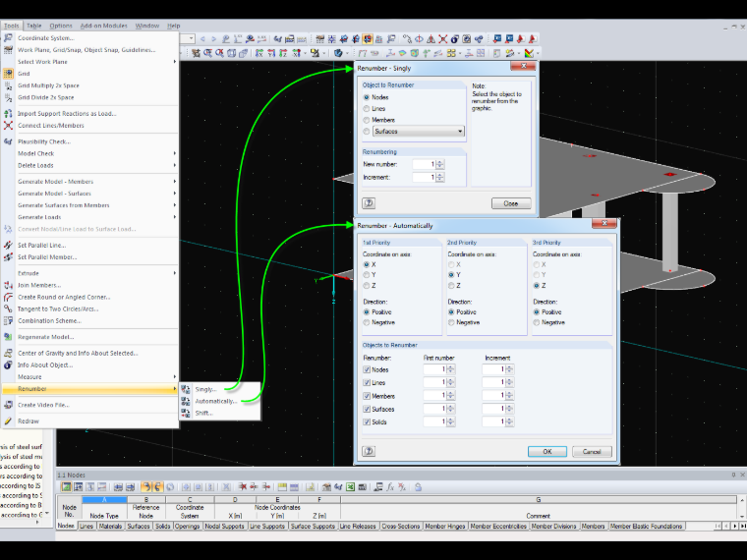Click the help icon in Renumber Singly dialog

pyautogui.click(x=369, y=203)
